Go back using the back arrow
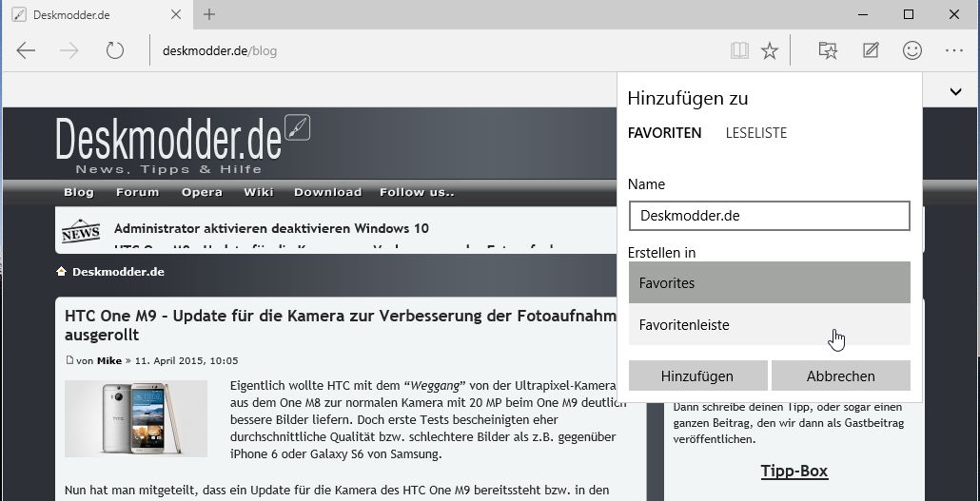This screenshot has height=501, width=980. click(26, 50)
